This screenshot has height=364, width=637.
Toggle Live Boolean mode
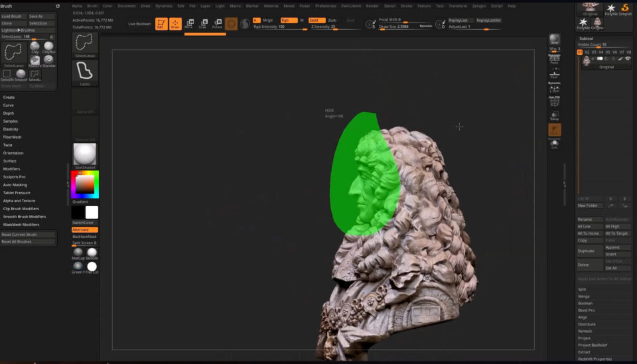click(x=139, y=23)
